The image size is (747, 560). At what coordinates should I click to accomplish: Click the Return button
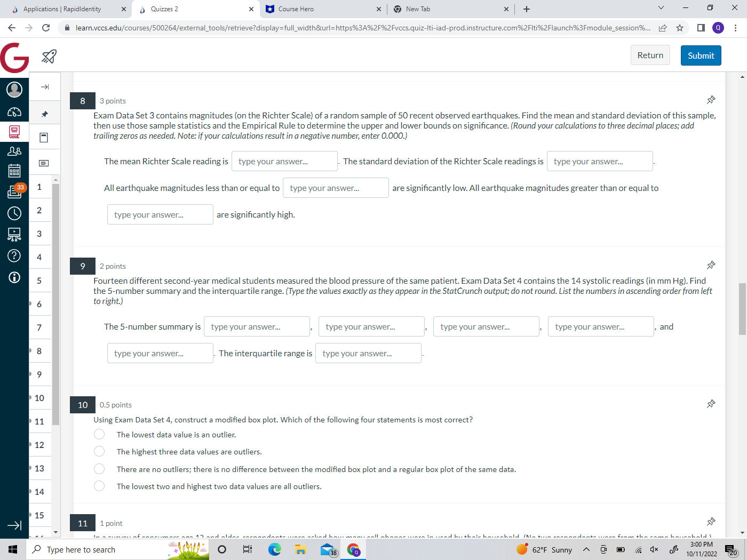point(650,55)
